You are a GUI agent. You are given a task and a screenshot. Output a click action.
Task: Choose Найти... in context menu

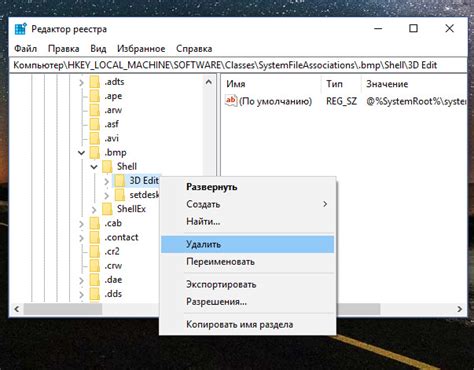click(247, 221)
